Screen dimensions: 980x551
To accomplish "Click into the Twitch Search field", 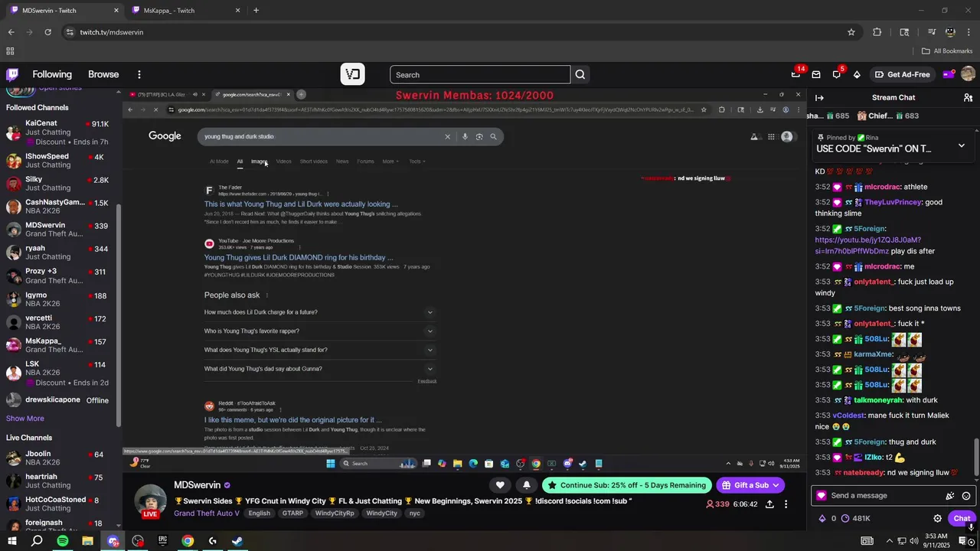I will point(480,74).
